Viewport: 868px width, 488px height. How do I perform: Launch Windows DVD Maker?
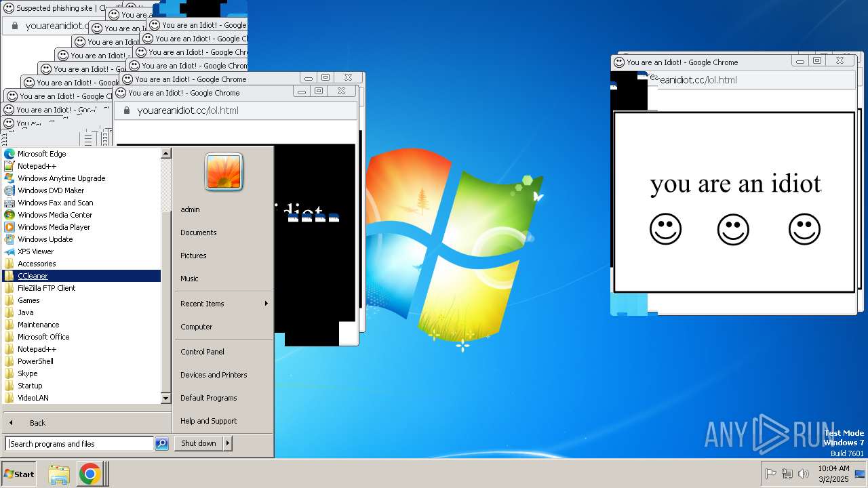tap(81, 190)
